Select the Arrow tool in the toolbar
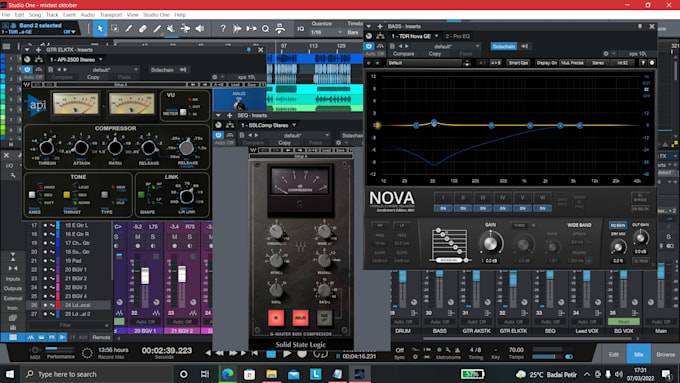680x383 pixels. (100, 29)
